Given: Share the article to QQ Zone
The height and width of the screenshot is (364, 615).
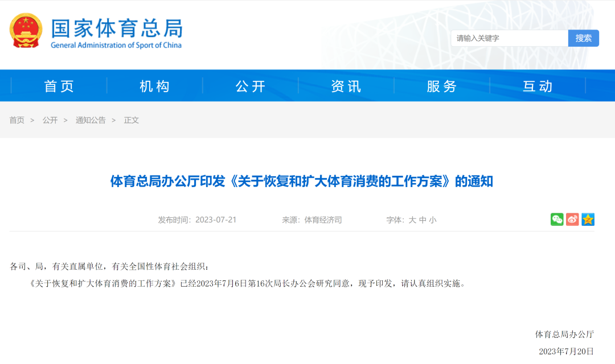Looking at the screenshot, I should point(588,219).
